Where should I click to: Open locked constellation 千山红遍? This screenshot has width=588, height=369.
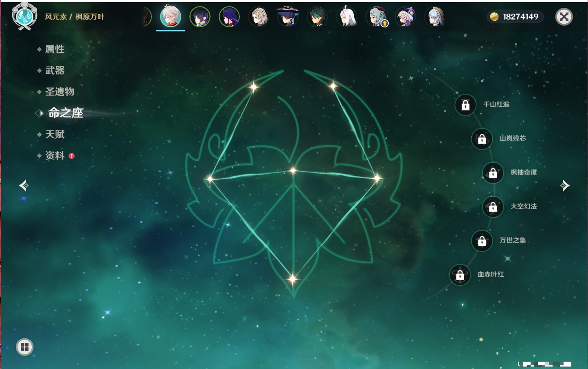coord(465,105)
